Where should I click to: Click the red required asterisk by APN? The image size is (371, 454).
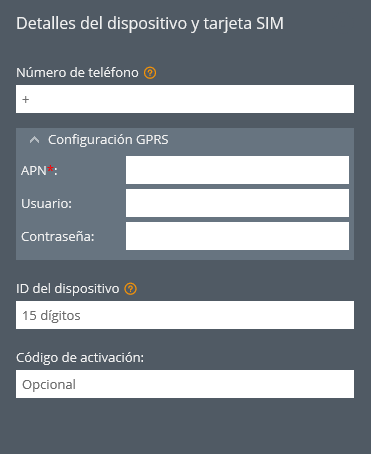(x=50, y=169)
